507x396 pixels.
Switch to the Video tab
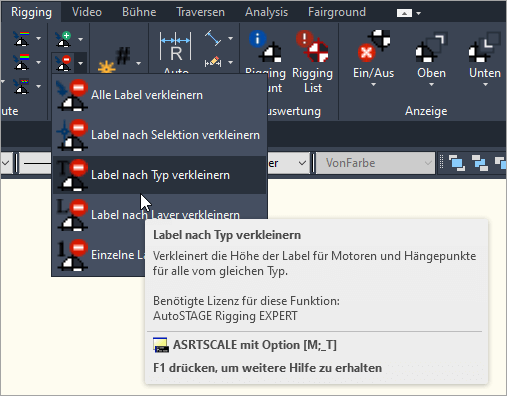coord(87,12)
